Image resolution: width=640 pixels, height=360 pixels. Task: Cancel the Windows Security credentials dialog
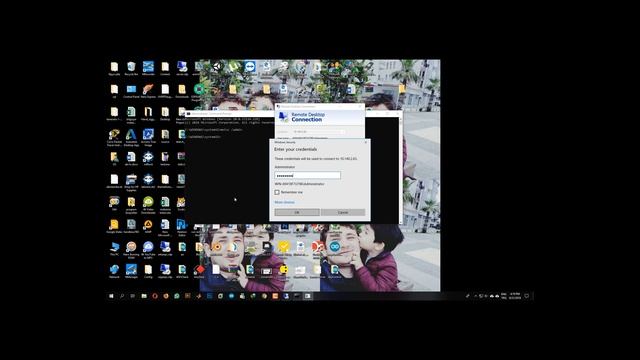click(343, 213)
